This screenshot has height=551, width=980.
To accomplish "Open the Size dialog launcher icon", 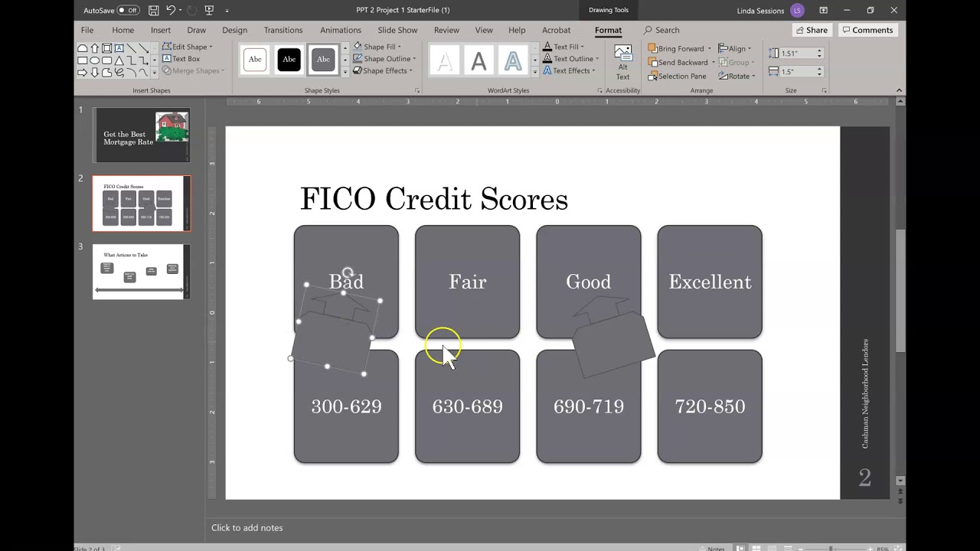I will (825, 90).
